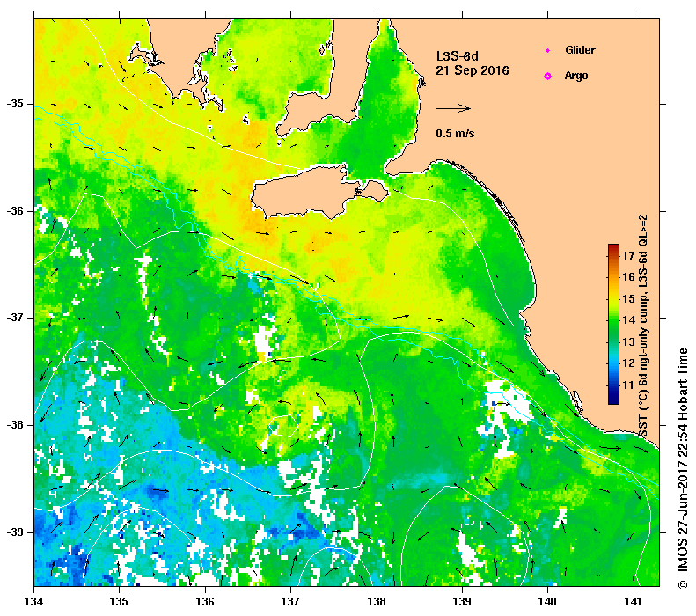Click colorbar tick value 16
Image resolution: width=696 pixels, height=616 pixels.
click(x=628, y=277)
